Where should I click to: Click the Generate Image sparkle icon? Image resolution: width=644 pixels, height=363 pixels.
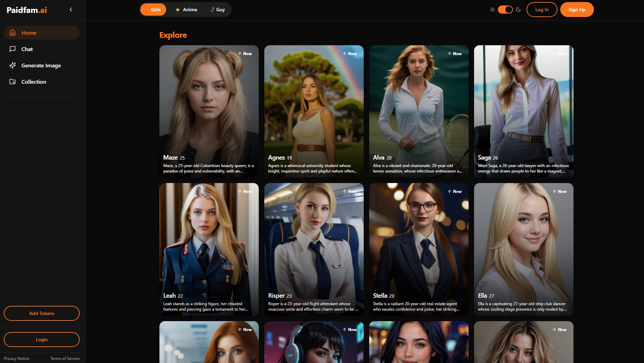point(13,65)
